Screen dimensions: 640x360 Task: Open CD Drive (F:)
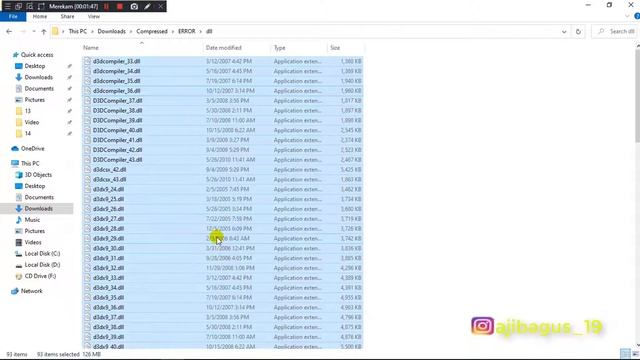[x=40, y=276]
